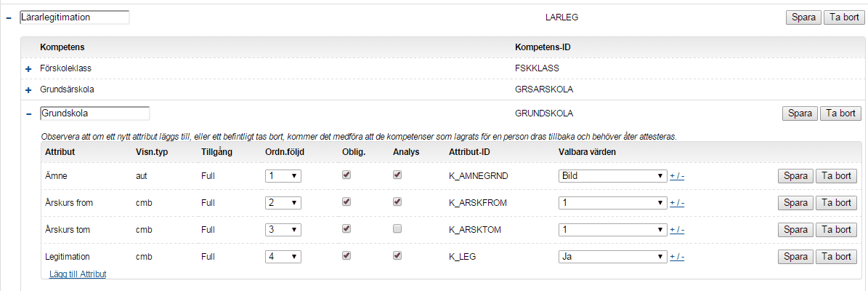
Task: Collapse the Grundskola competence row
Action: (28, 114)
